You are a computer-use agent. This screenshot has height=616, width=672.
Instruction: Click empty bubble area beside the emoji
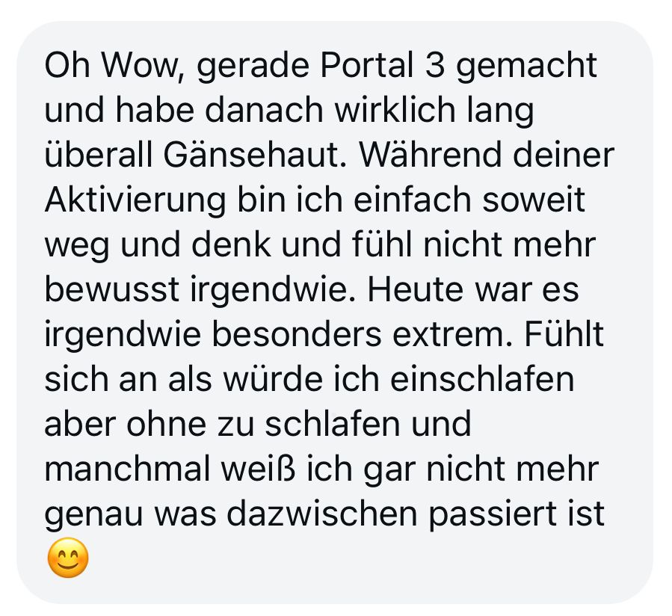pos(343,558)
